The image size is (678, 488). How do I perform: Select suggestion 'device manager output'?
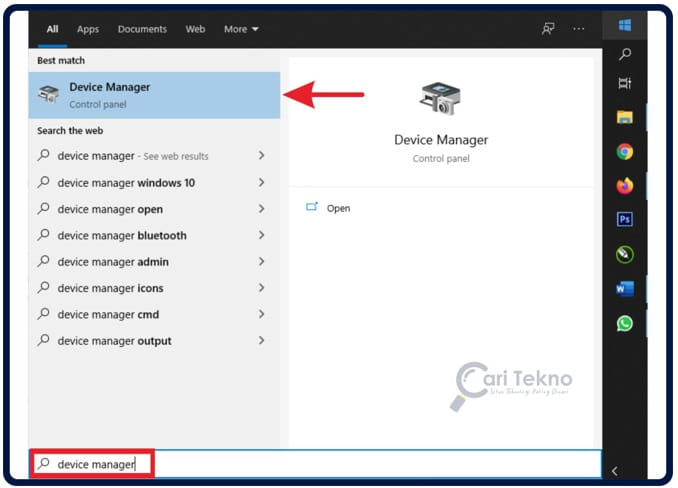coord(154,341)
